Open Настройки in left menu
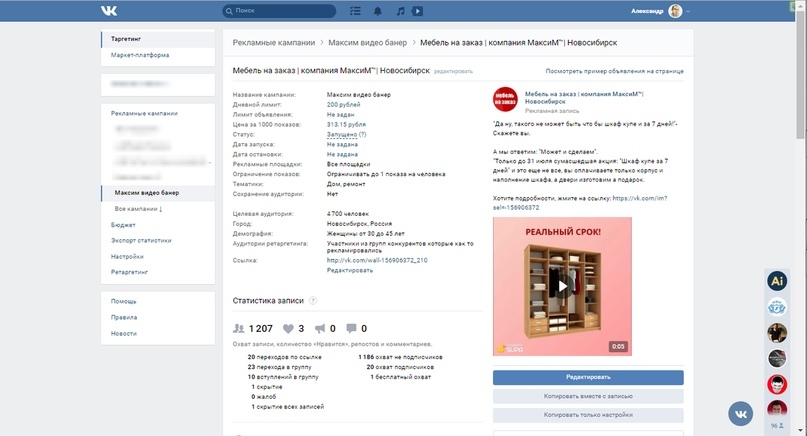 point(127,256)
